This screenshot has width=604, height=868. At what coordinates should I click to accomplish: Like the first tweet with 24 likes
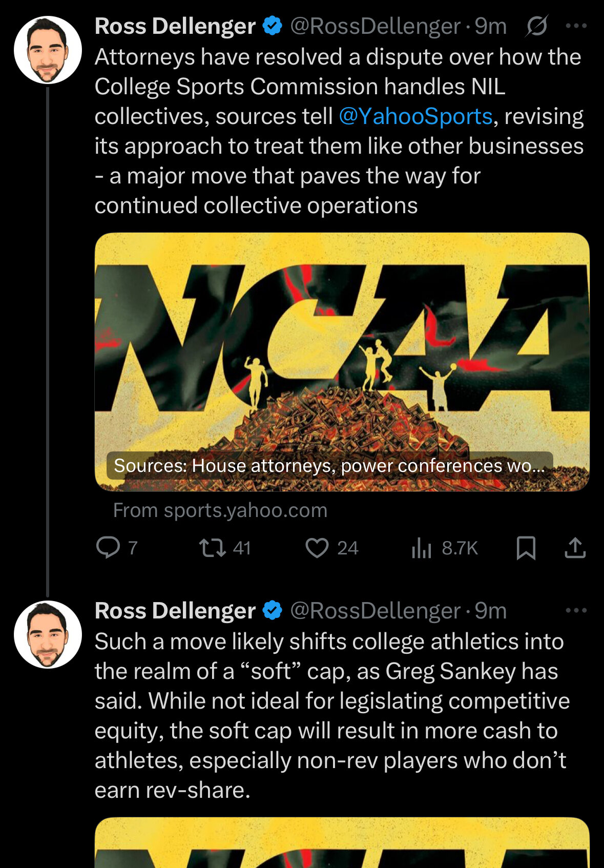pos(332,548)
